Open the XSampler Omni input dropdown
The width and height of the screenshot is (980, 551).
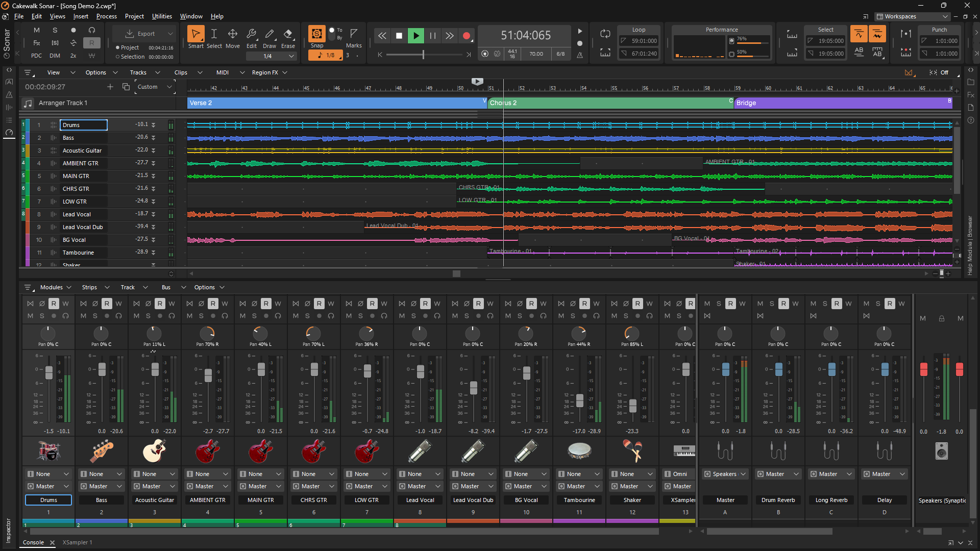click(679, 474)
